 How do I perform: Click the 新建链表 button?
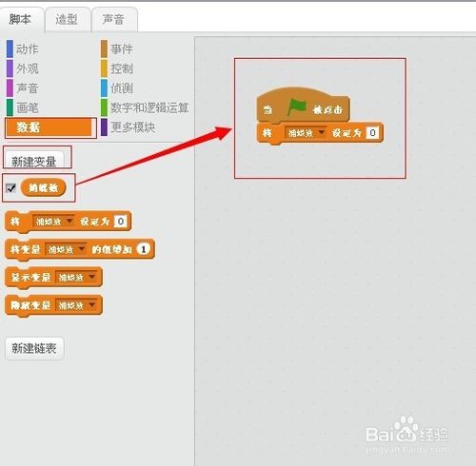click(34, 348)
